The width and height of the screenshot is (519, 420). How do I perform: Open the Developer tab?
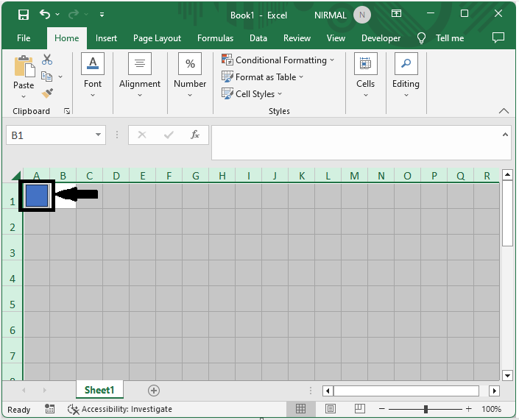pos(381,38)
